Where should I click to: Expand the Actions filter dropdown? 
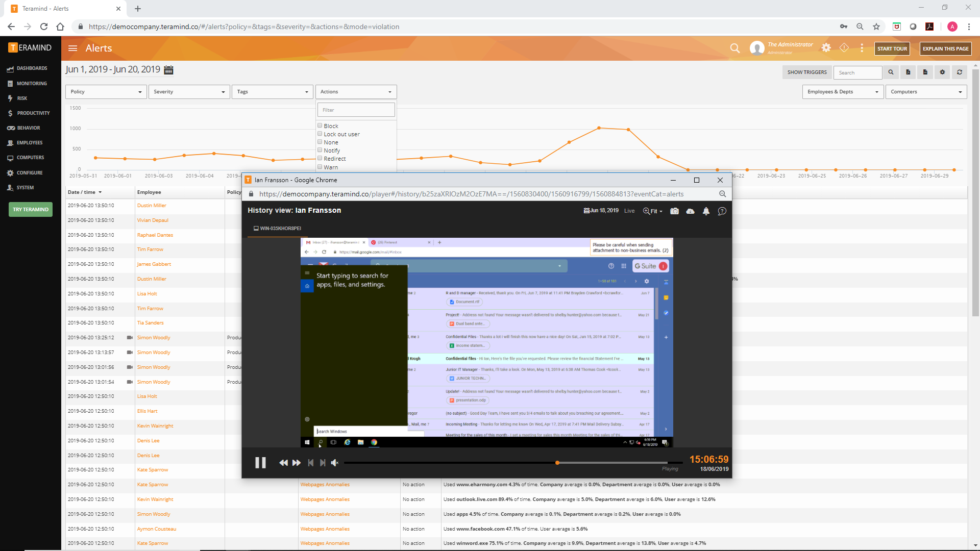pos(355,91)
